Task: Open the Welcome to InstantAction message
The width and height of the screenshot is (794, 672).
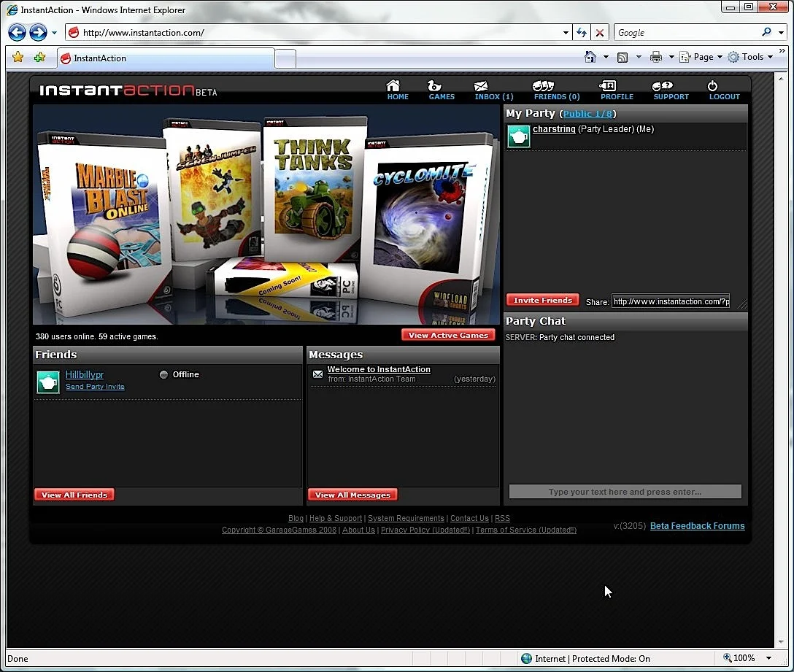Action: coord(379,370)
